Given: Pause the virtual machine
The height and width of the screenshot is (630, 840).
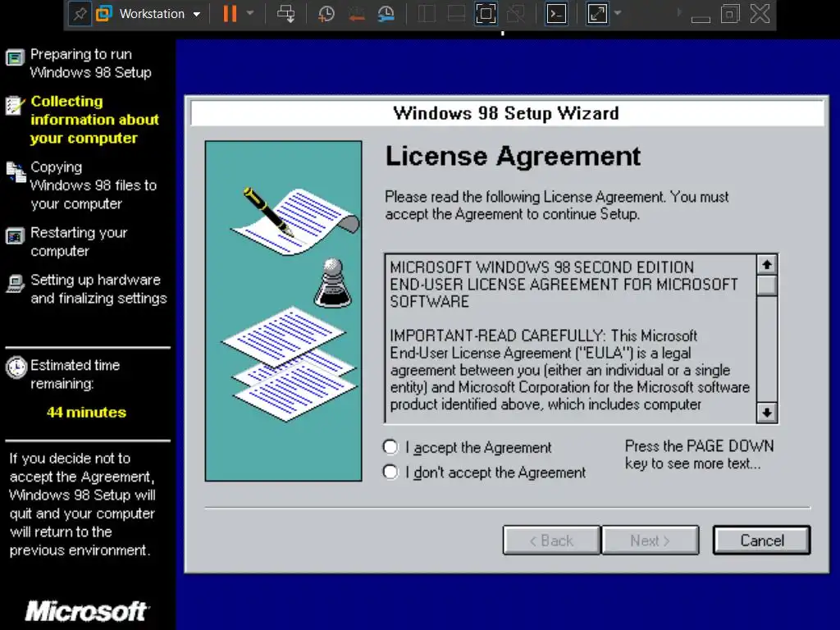Looking at the screenshot, I should click(x=230, y=14).
